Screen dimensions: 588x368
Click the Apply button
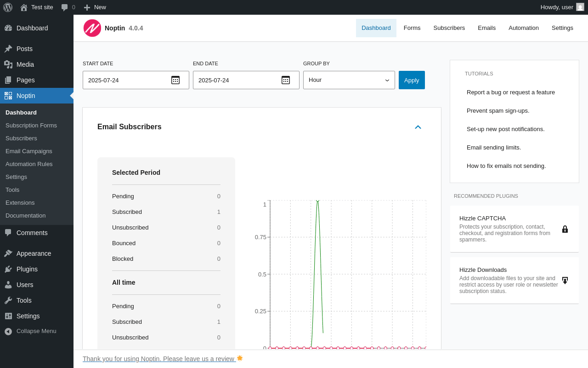[412, 80]
